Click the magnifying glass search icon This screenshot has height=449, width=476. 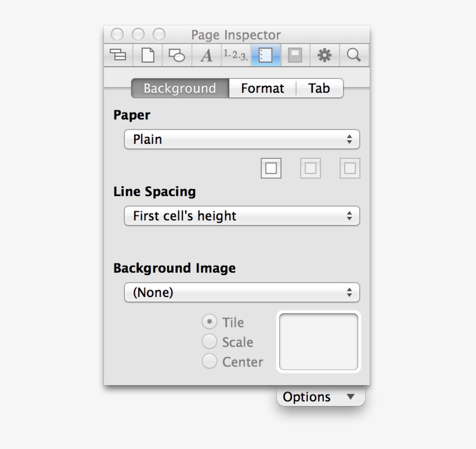coord(354,55)
